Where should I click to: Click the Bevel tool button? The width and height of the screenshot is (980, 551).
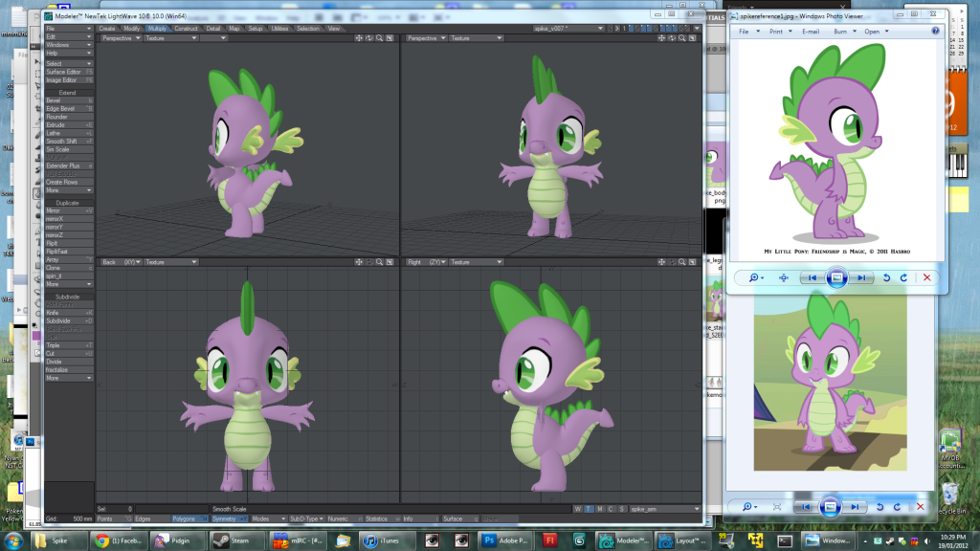click(69, 100)
